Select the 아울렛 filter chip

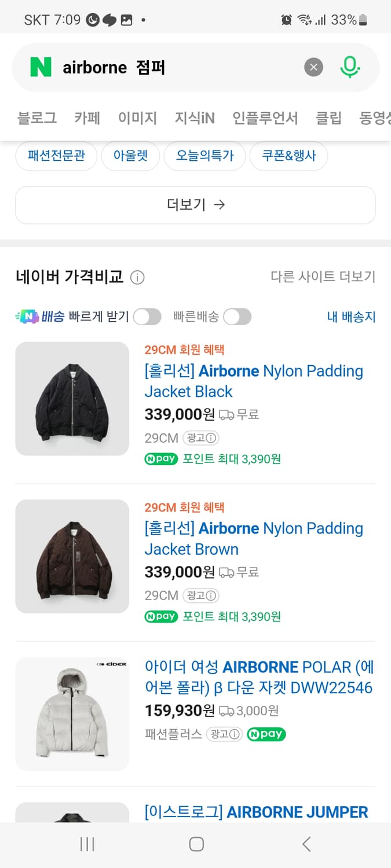pyautogui.click(x=130, y=156)
